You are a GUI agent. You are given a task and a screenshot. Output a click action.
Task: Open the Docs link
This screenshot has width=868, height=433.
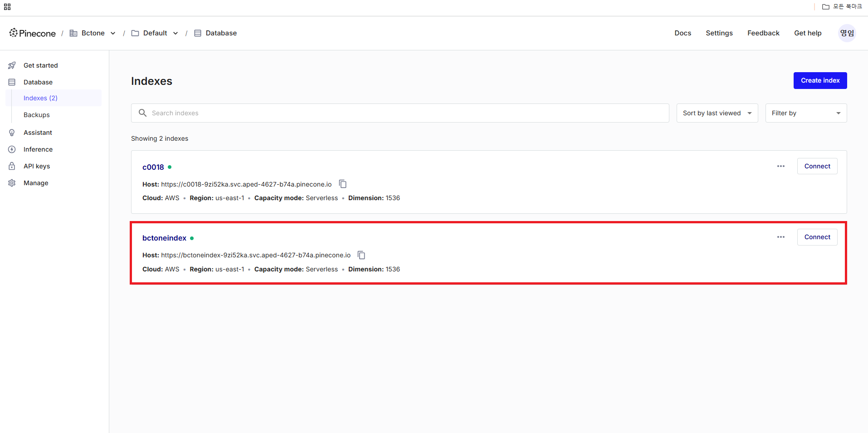683,33
